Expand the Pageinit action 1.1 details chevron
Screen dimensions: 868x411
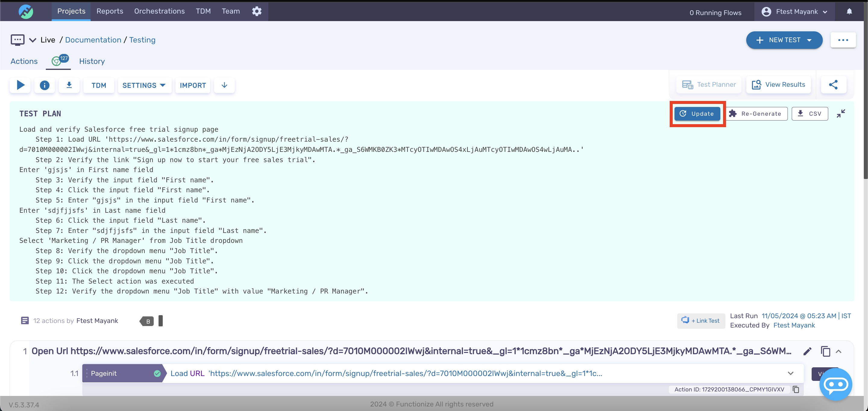point(791,373)
